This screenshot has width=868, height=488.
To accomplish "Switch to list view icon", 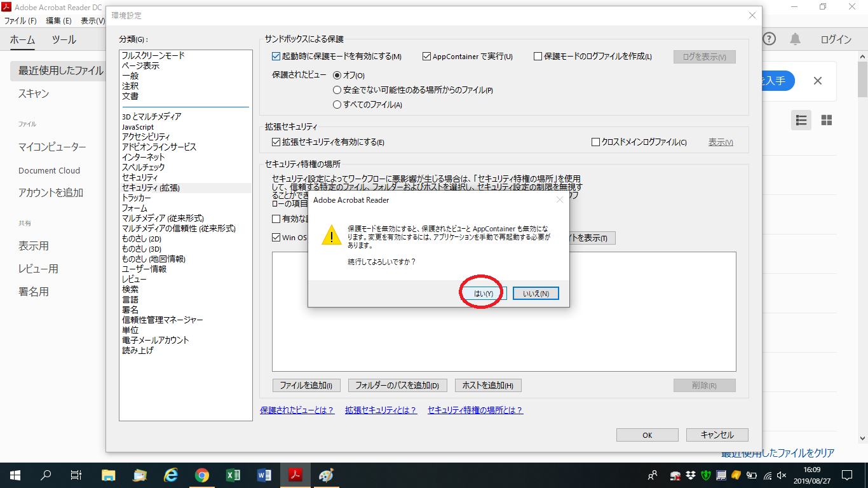I will 801,120.
